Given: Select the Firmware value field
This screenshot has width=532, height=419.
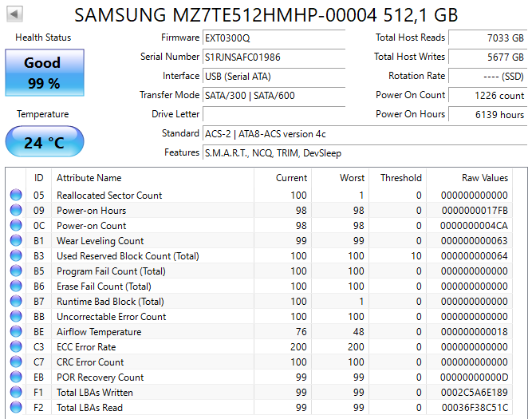Looking at the screenshot, I should [x=274, y=38].
